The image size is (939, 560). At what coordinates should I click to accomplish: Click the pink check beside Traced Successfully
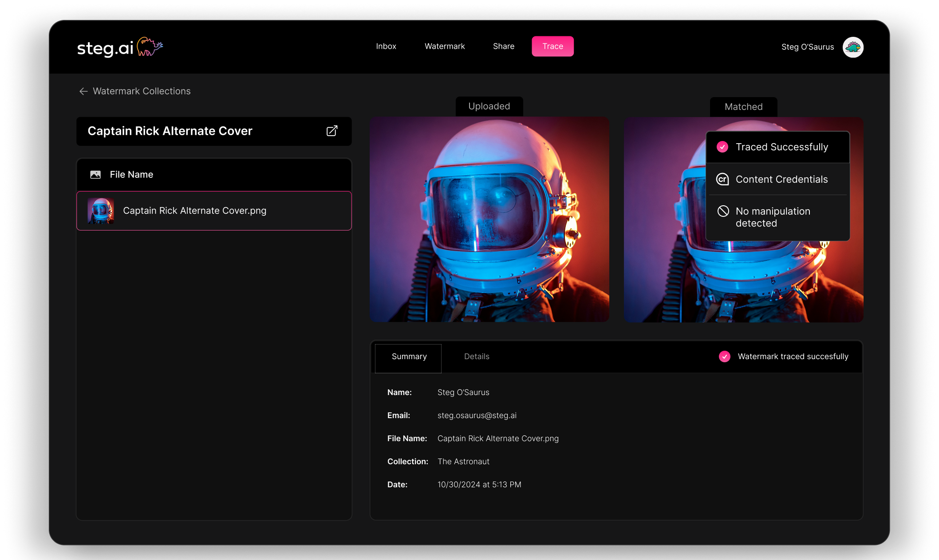pos(722,147)
